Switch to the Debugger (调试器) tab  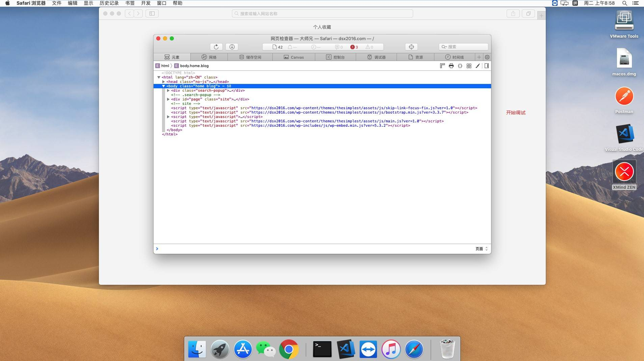pyautogui.click(x=376, y=57)
